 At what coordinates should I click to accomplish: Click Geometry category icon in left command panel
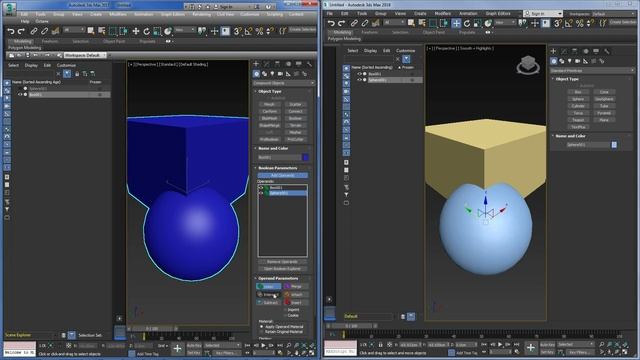(x=256, y=74)
